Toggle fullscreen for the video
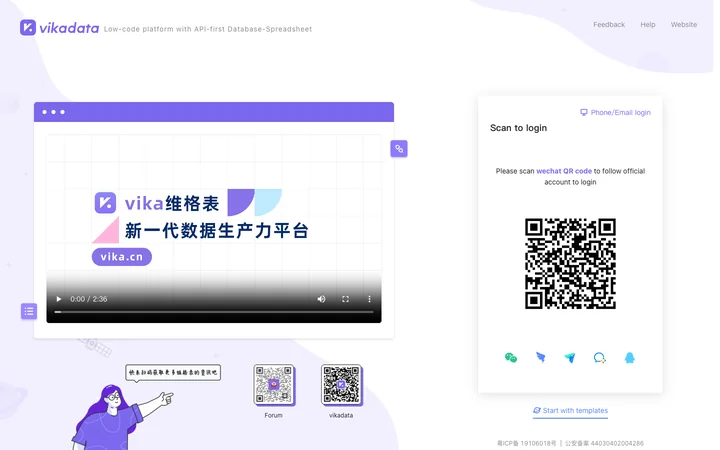Image resolution: width=720 pixels, height=450 pixels. pyautogui.click(x=345, y=299)
